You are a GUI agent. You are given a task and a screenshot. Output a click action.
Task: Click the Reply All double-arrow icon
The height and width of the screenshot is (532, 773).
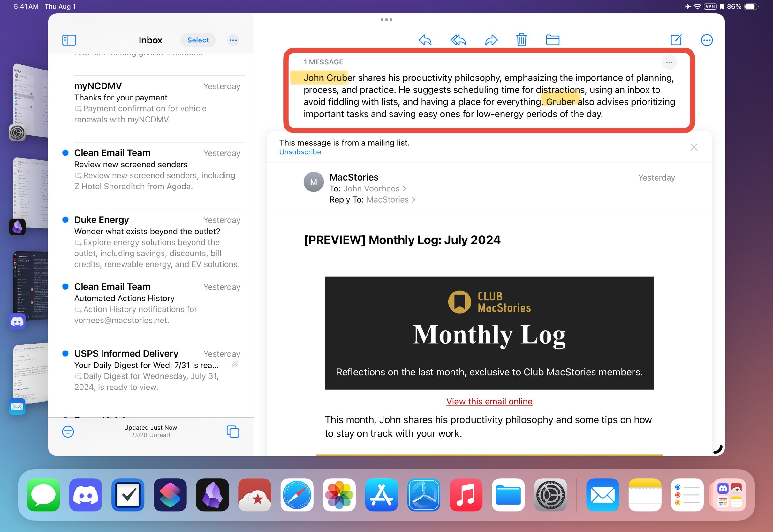point(458,40)
